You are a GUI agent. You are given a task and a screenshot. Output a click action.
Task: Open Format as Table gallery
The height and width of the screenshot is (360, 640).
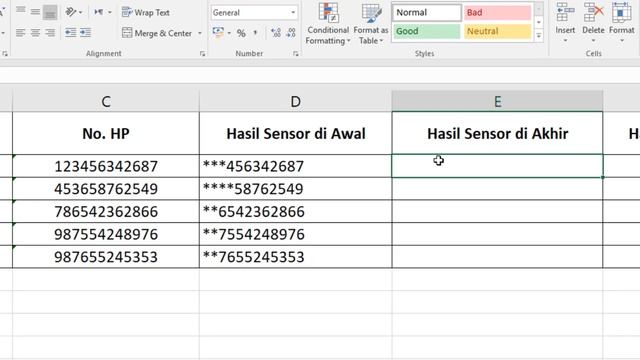pos(371,24)
